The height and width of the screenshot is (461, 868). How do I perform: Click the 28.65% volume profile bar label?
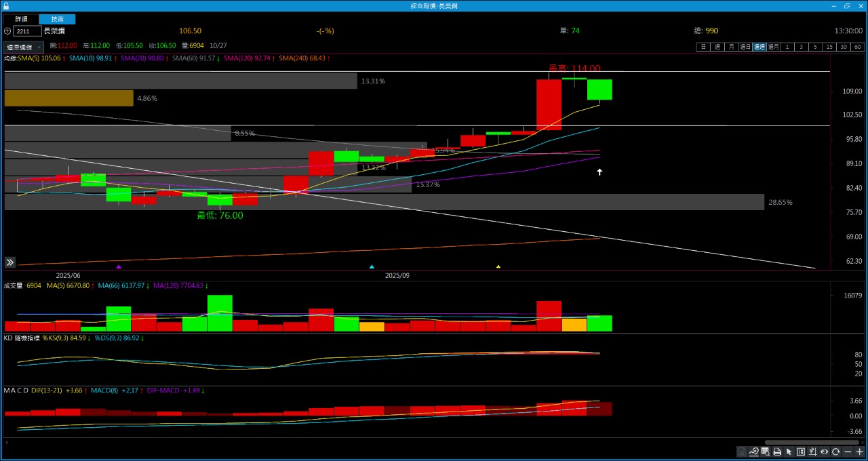(780, 203)
